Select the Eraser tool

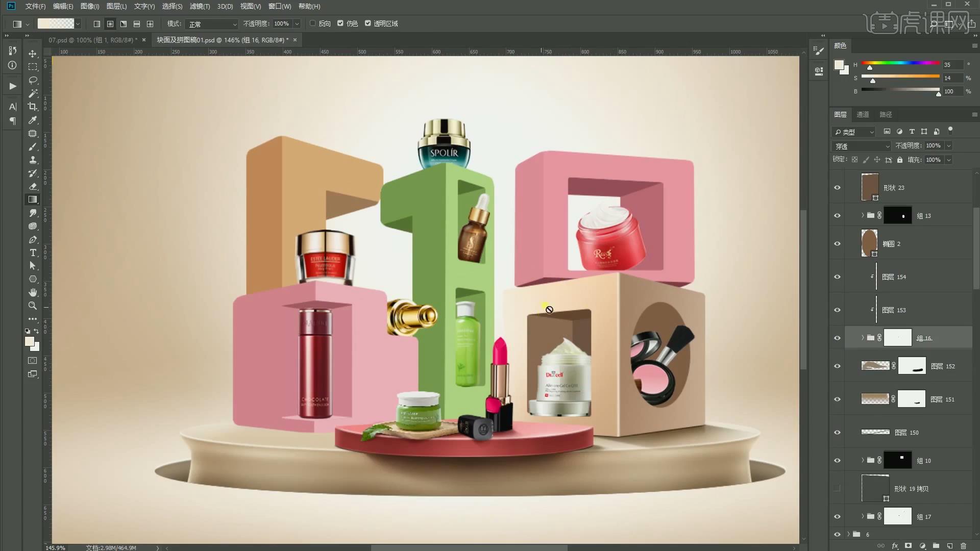[33, 186]
